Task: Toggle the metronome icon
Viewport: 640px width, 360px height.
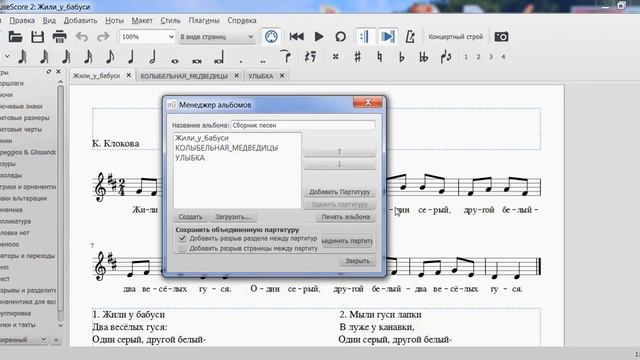Action: tap(410, 37)
